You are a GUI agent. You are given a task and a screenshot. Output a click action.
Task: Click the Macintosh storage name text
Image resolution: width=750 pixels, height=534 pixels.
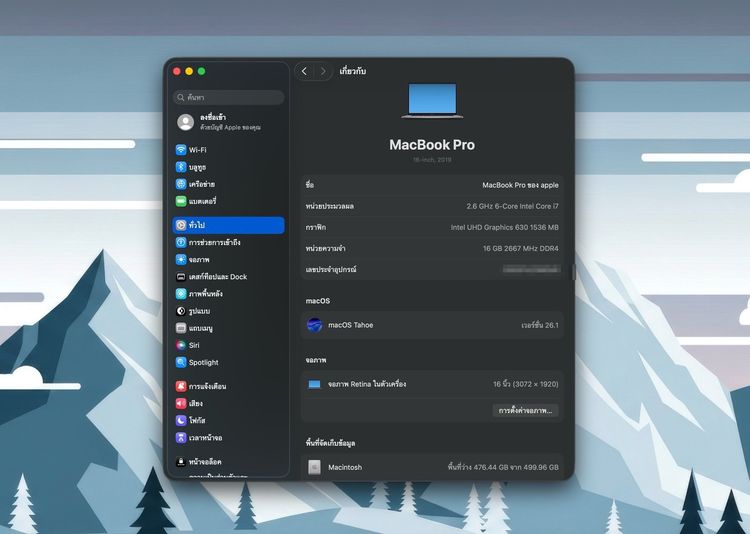(x=345, y=467)
